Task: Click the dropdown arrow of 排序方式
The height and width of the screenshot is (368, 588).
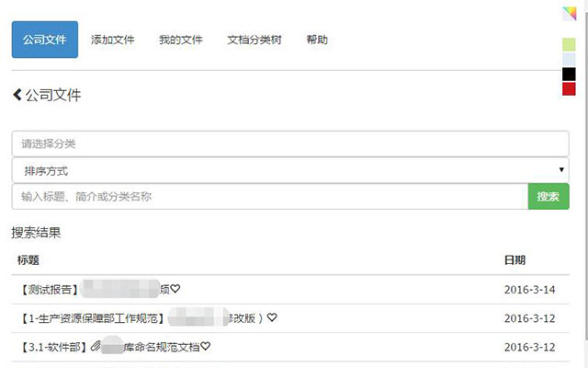Action: [561, 169]
